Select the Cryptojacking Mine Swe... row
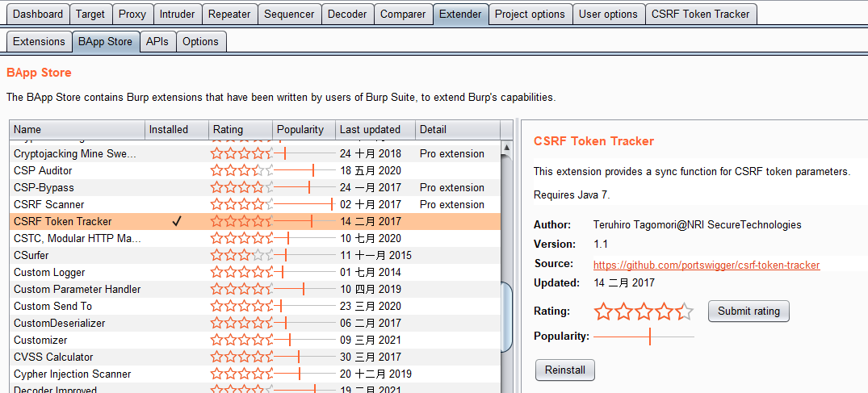The height and width of the screenshot is (393, 868). point(255,153)
